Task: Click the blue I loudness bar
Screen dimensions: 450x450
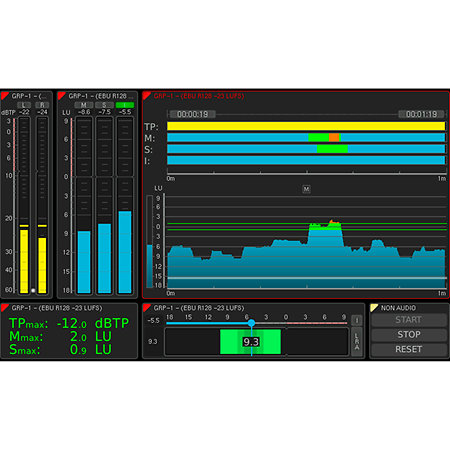Action: pos(125,252)
